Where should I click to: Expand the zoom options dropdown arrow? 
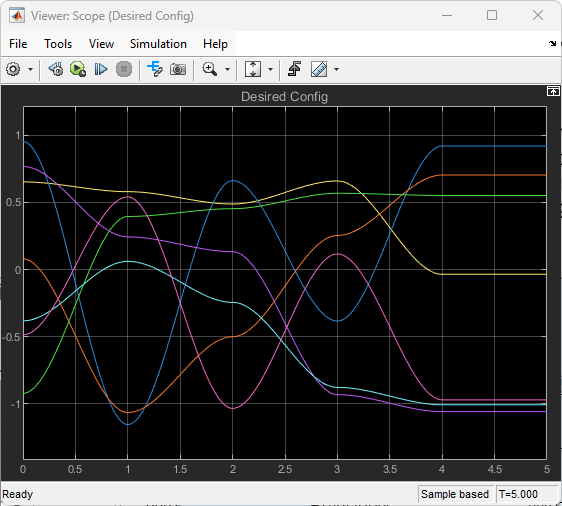227,70
